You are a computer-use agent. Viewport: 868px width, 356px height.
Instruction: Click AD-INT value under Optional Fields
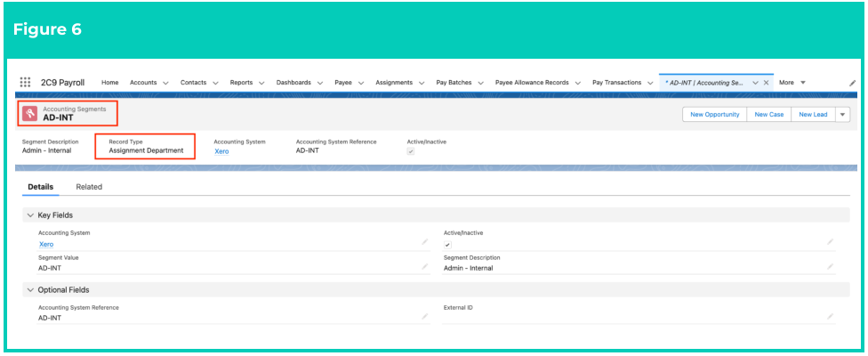(x=50, y=318)
